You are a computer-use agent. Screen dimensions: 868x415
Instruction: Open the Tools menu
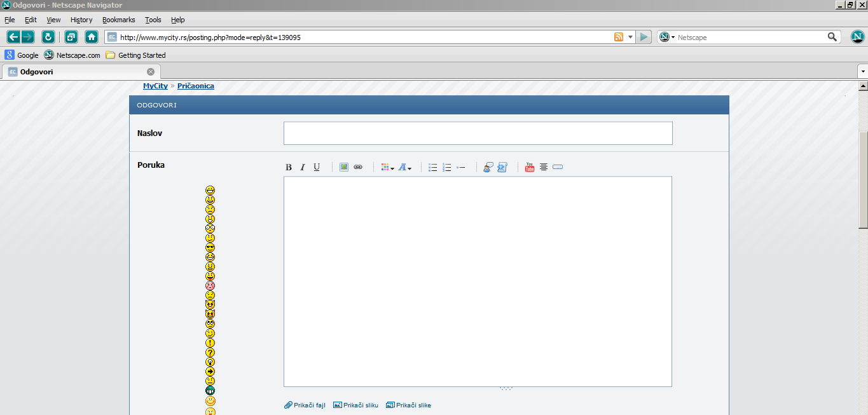(x=153, y=20)
